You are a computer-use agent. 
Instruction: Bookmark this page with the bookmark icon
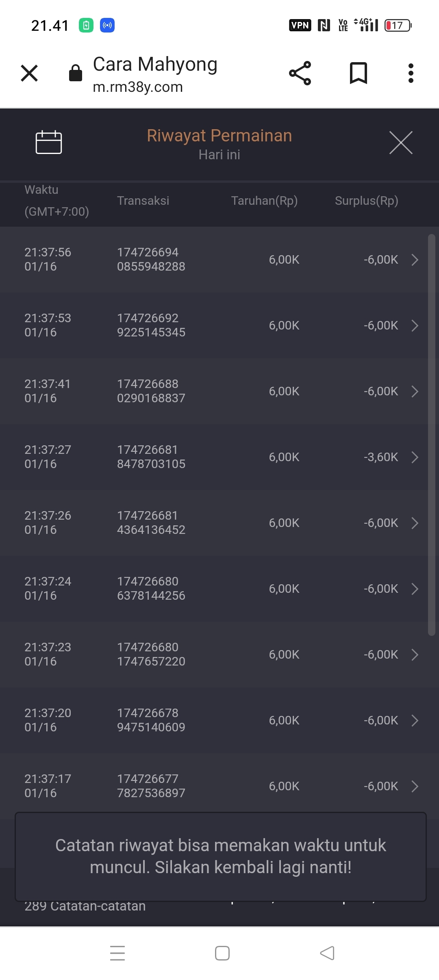[x=359, y=73]
